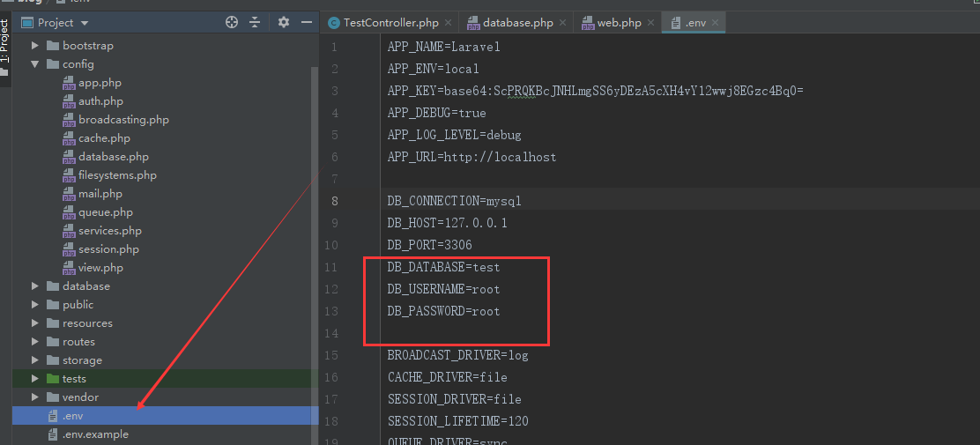Click the DB_HOST=127.0.0.1 line
This screenshot has height=445, width=980.
[448, 223]
